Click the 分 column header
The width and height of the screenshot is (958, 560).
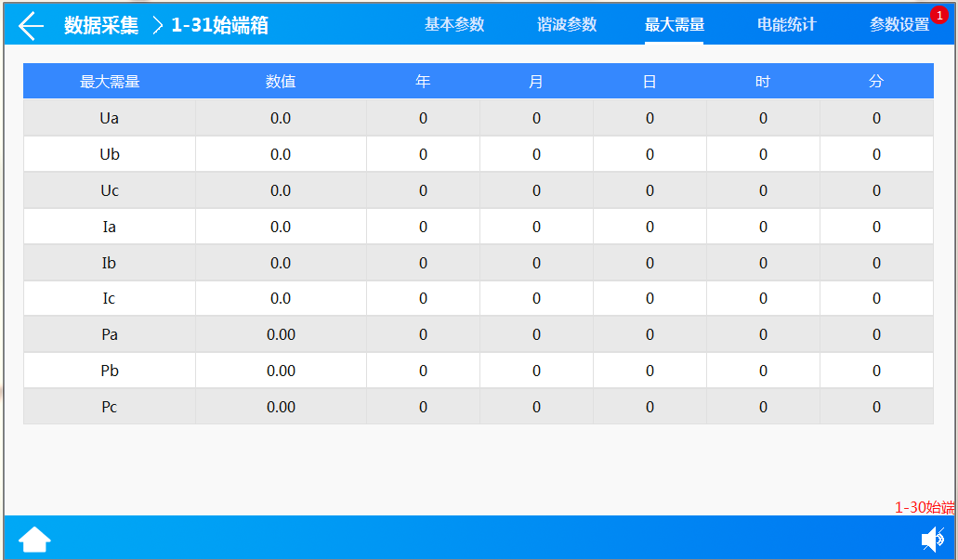point(875,81)
